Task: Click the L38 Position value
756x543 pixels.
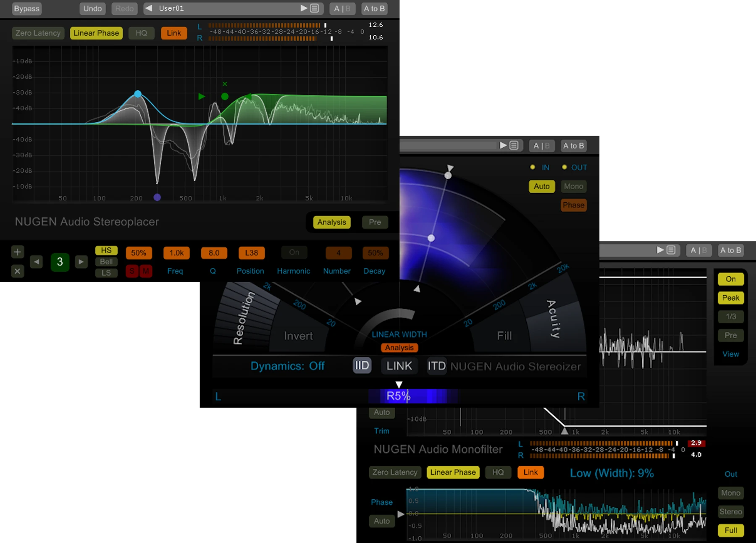Action: (252, 253)
